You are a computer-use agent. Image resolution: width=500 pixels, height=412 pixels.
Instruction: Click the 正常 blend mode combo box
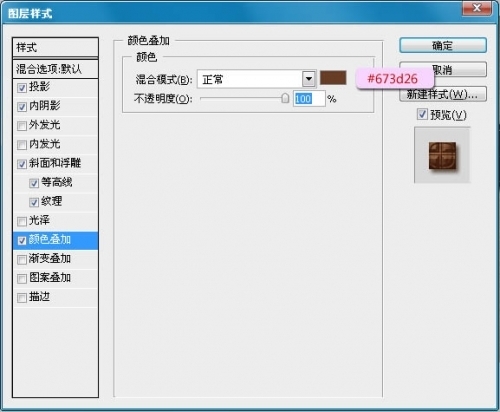[256, 79]
